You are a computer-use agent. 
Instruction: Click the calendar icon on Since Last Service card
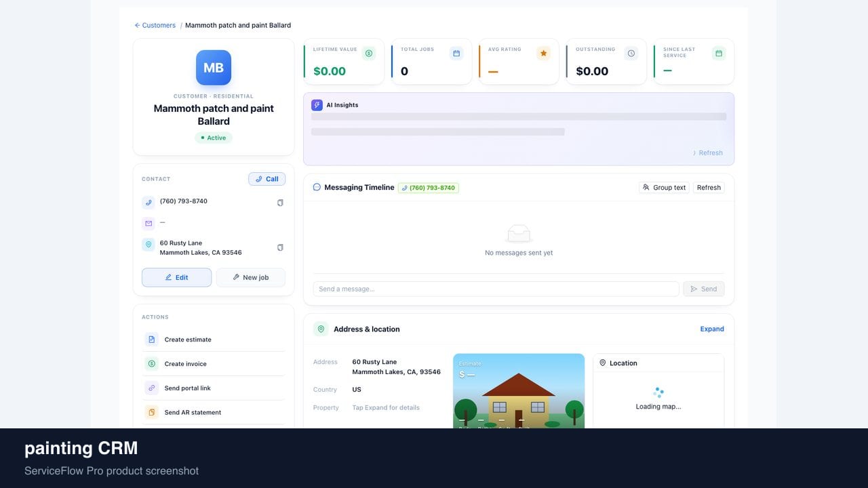(x=719, y=54)
